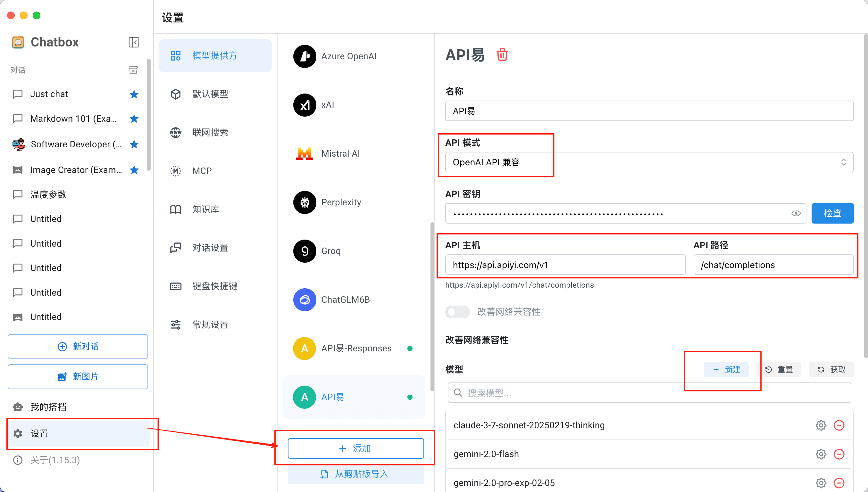
Task: Click the clear conversations archive icon
Action: (x=133, y=70)
